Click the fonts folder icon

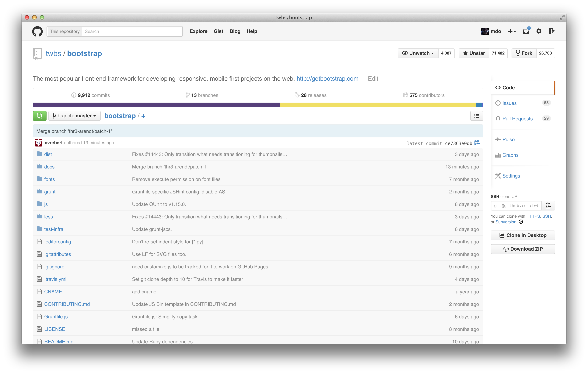[40, 179]
